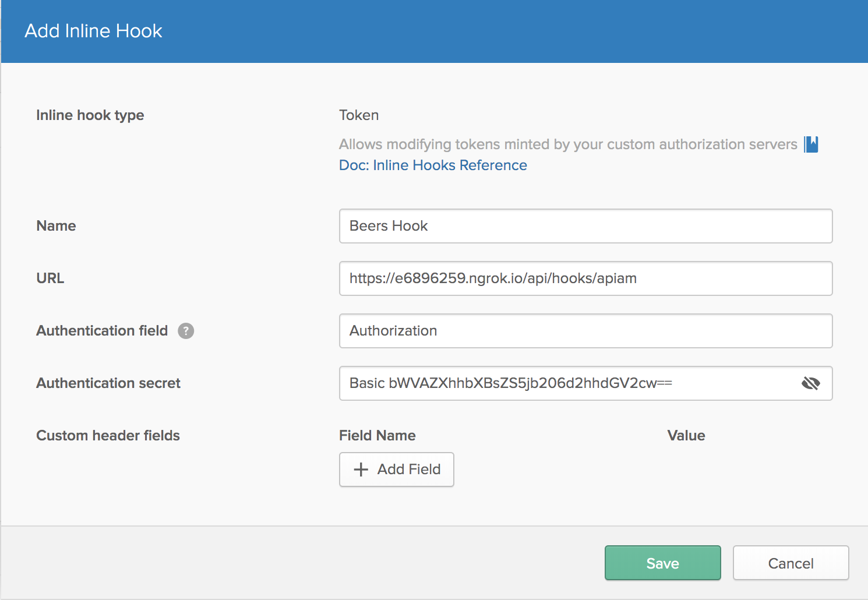Click the gray token hook description text
Viewport: 868px width, 600px height.
click(x=568, y=144)
